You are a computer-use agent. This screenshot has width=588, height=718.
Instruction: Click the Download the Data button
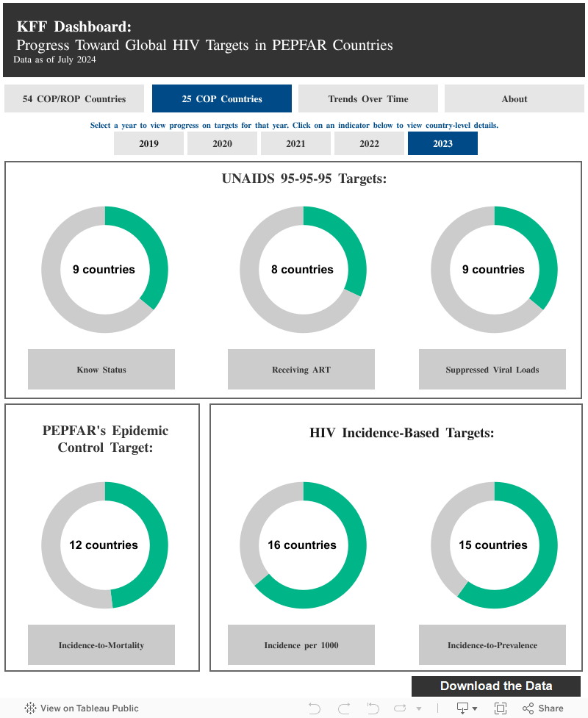point(496,686)
